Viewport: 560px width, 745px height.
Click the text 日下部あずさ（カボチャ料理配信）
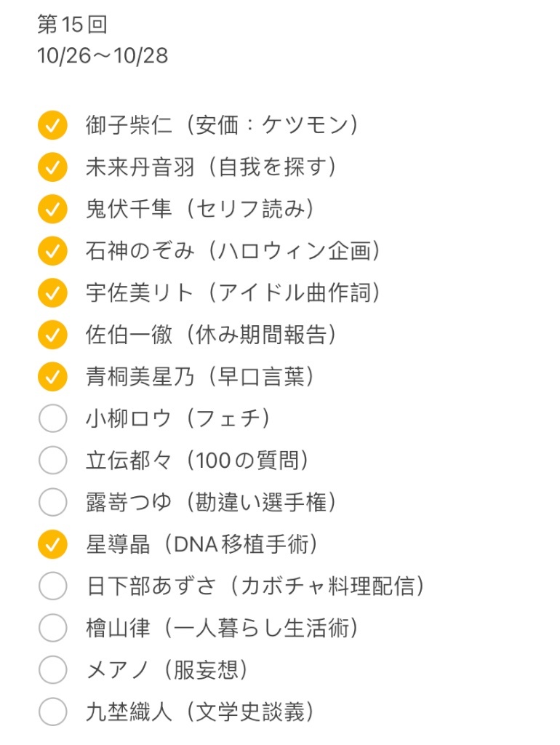pos(255,586)
